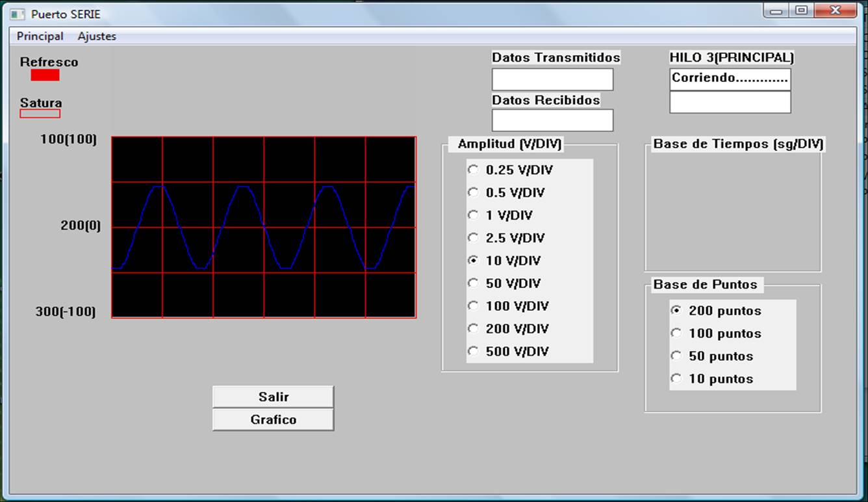Select 2.5 V/DIV amplitude

pos(507,238)
